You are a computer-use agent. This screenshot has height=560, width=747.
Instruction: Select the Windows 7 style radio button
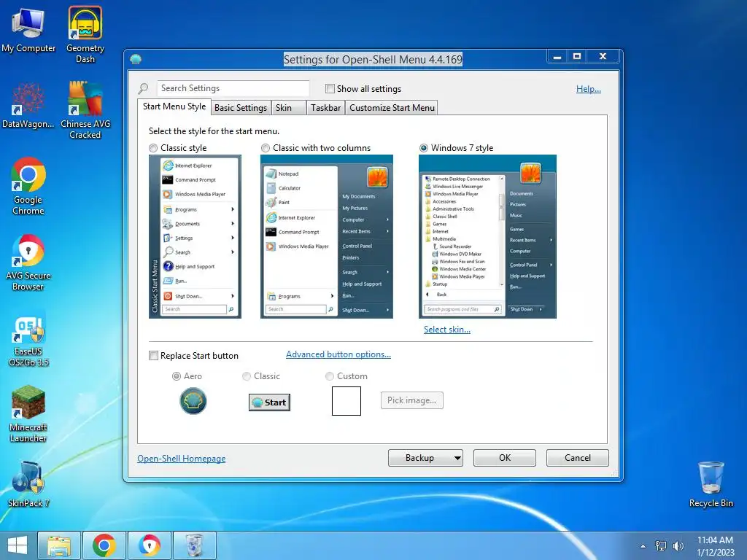coord(424,148)
